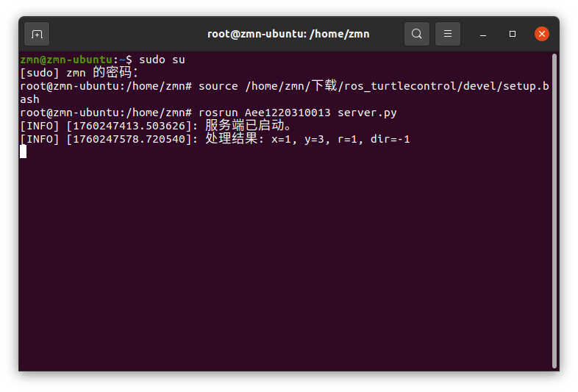Click the "[sudo] zmn 的密码" password line
The width and height of the screenshot is (578, 392).
click(x=79, y=73)
